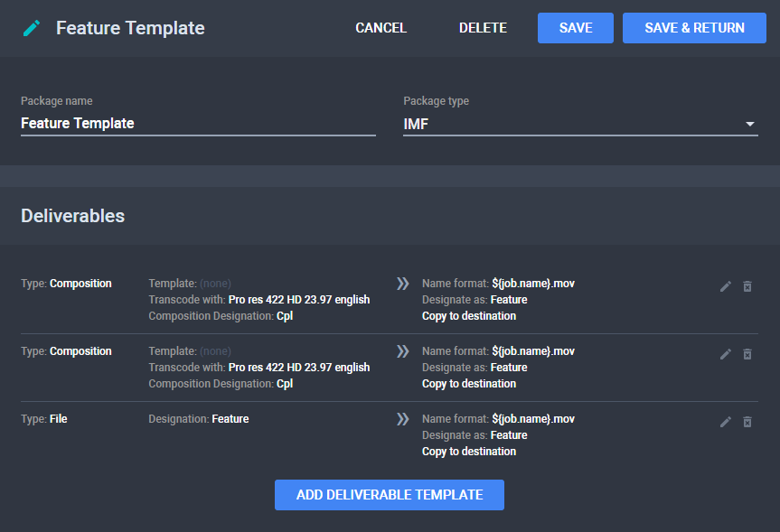Click ADD DELETABLE TEMPLATE button labeled Add Deliverable Template
Viewport: 780px width, 532px height.
tap(390, 495)
